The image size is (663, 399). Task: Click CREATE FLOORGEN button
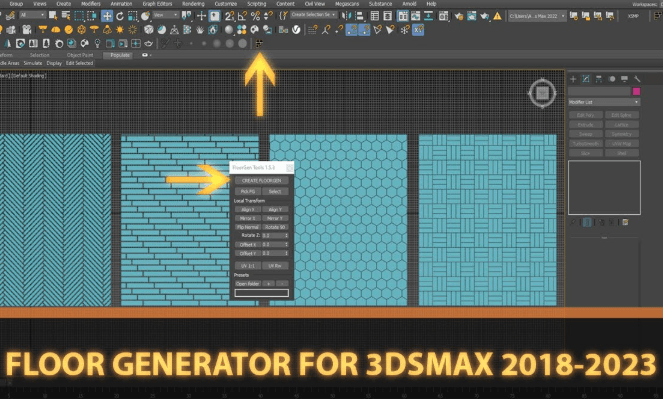261,180
